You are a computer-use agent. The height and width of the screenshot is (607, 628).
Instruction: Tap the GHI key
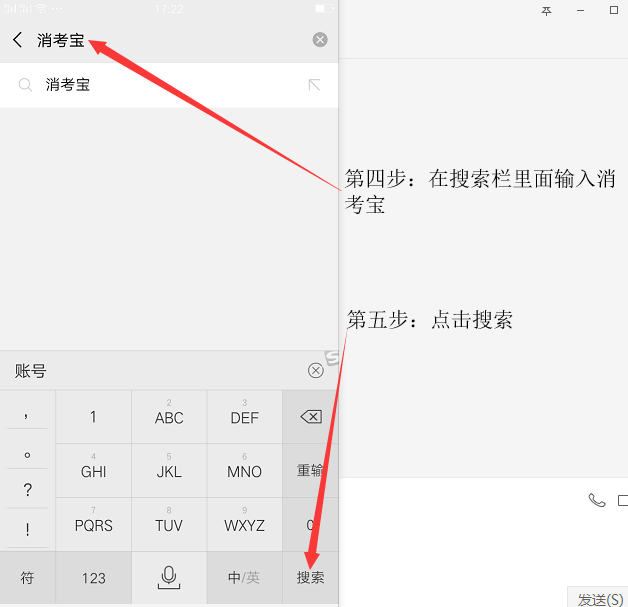pyautogui.click(x=93, y=470)
